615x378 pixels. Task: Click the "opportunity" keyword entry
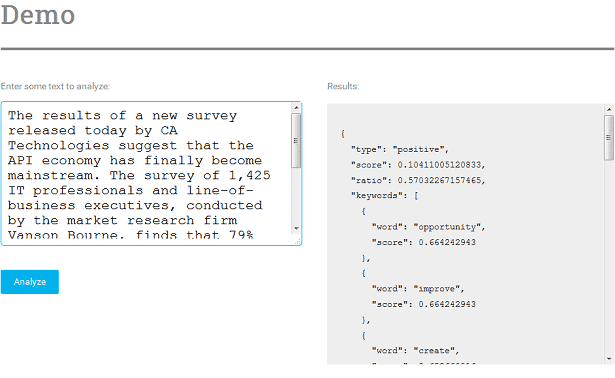pyautogui.click(x=428, y=227)
